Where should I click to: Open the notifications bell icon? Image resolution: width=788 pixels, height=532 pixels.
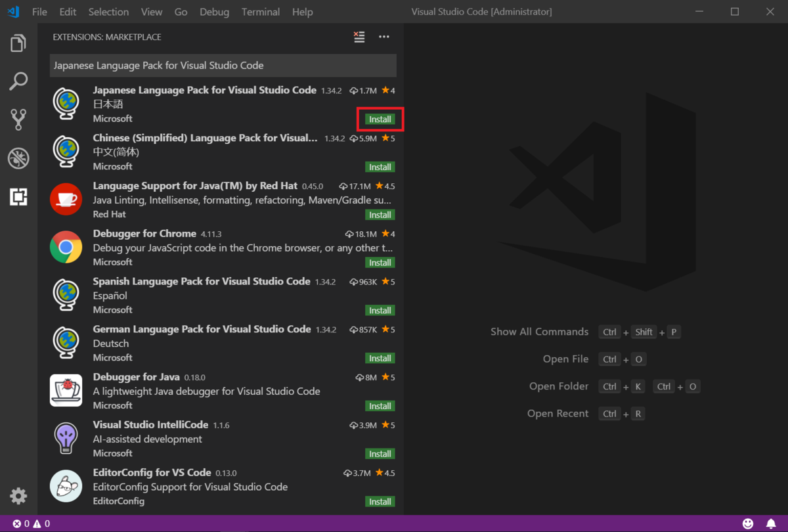pos(771,523)
